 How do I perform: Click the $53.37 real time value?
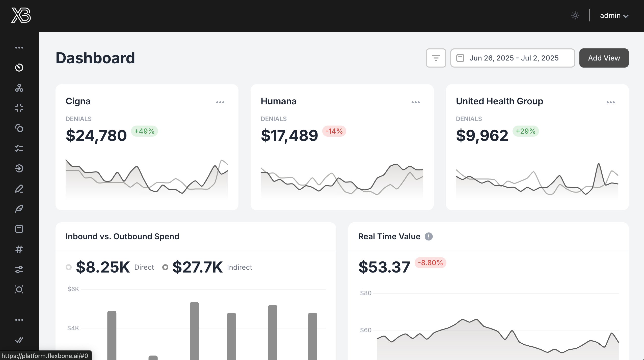(x=384, y=267)
